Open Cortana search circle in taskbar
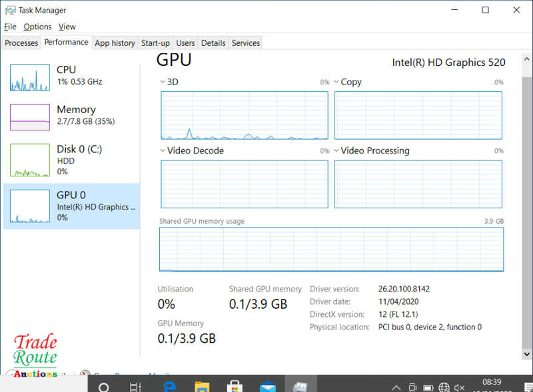This screenshot has width=533, height=392. pyautogui.click(x=104, y=387)
